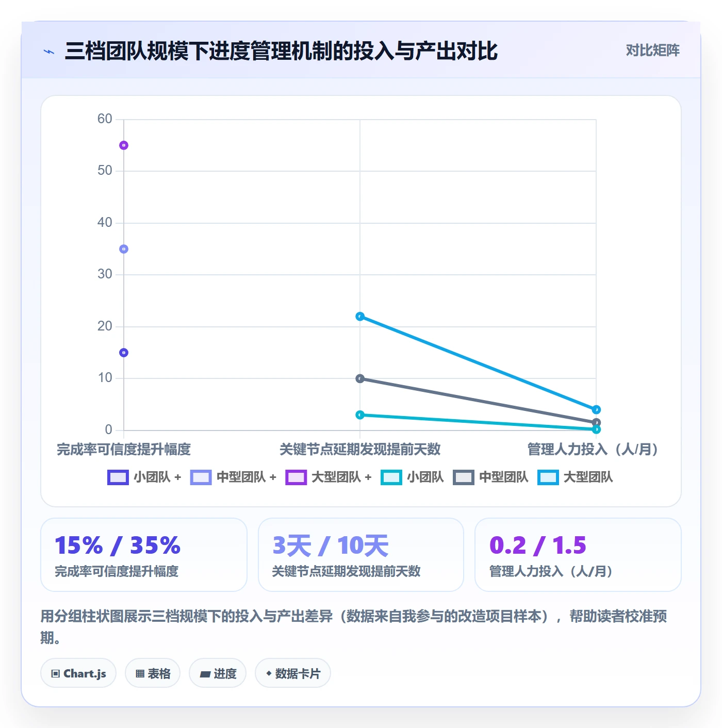Image resolution: width=722 pixels, height=728 pixels.
Task: Click the y-axis value 60
Action: (x=105, y=119)
